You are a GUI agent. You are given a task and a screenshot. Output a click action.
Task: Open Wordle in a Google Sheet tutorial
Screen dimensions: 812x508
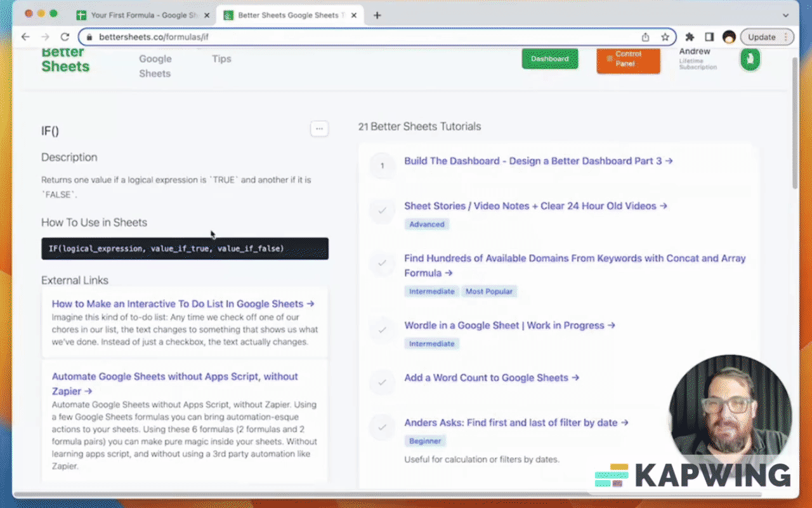point(510,325)
